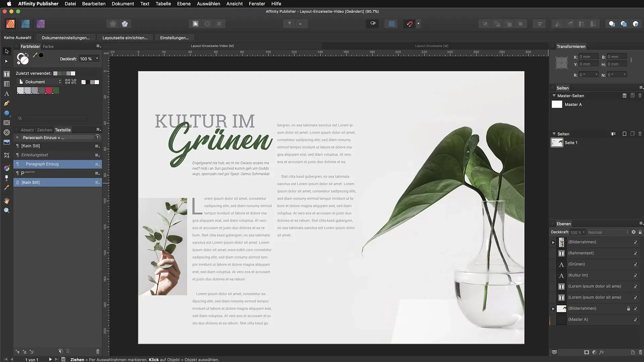Switch to Layout-Einzelseite document tab
The height and width of the screenshot is (362, 644).
pyautogui.click(x=431, y=46)
